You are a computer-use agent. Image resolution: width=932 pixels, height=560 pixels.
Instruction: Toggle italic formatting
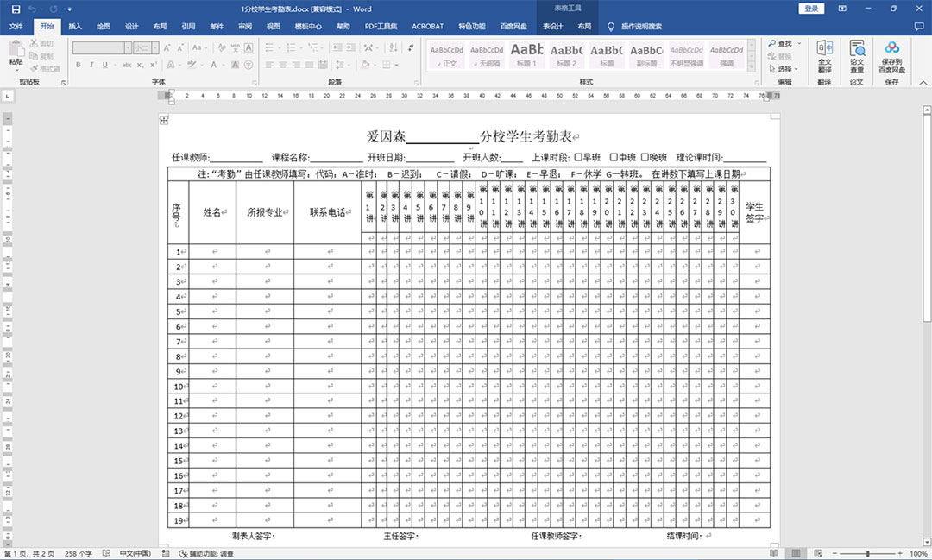(91, 64)
